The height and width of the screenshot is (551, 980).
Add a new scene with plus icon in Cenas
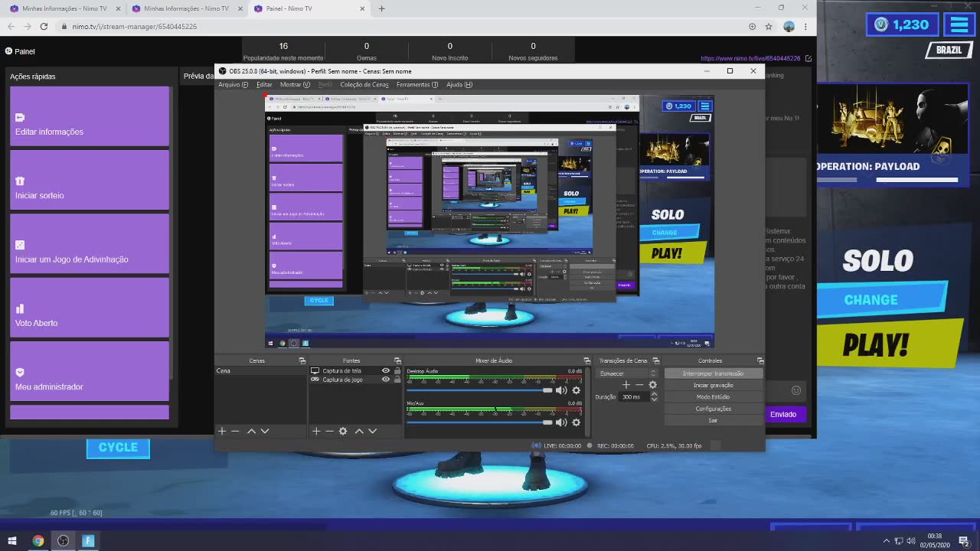[x=222, y=431]
